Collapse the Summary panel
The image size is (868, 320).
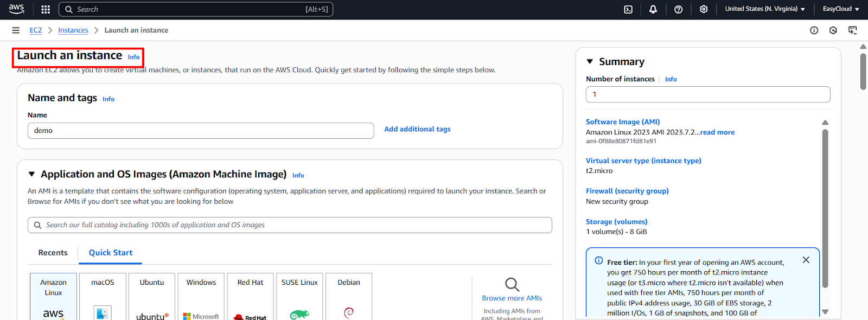590,62
